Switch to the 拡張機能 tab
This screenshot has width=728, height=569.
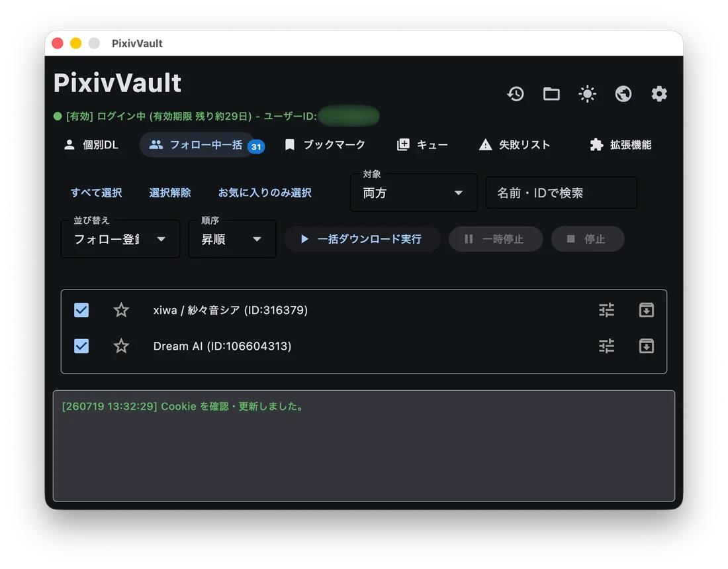pos(621,144)
